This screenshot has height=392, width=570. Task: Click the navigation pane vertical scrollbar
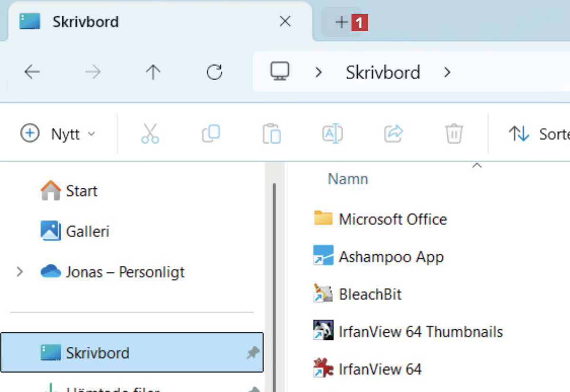click(275, 287)
